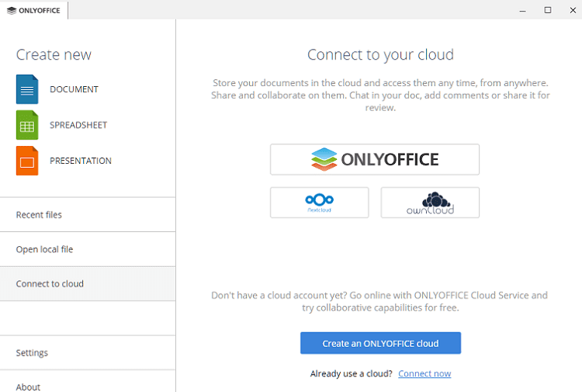Follow the Connect now link
Image resolution: width=582 pixels, height=392 pixels.
[424, 373]
